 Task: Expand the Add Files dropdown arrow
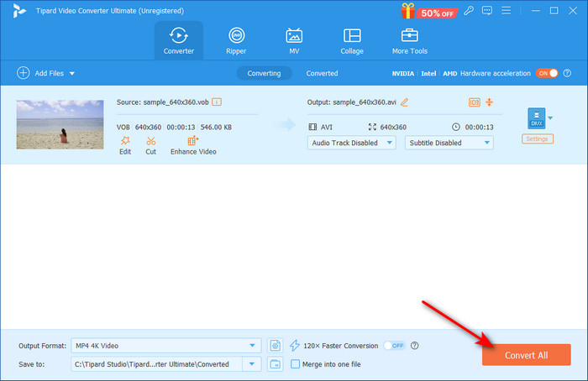[x=72, y=73]
